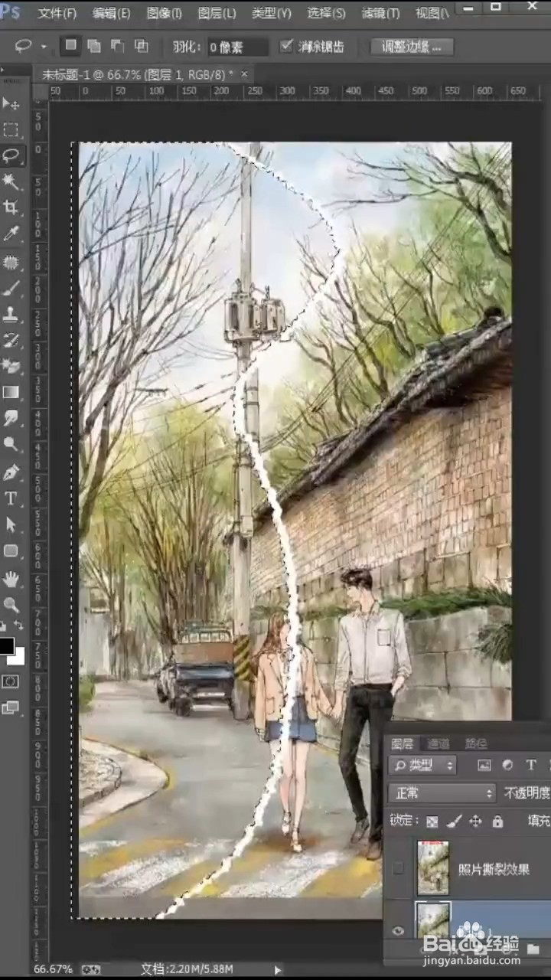This screenshot has height=980, width=551.
Task: Select the Smudge tool
Action: click(11, 418)
